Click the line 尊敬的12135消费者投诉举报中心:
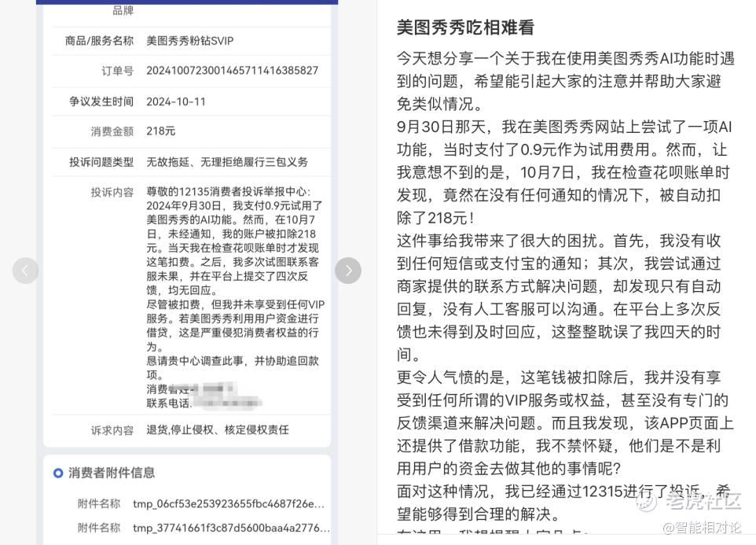The image size is (756, 545). pos(229,192)
